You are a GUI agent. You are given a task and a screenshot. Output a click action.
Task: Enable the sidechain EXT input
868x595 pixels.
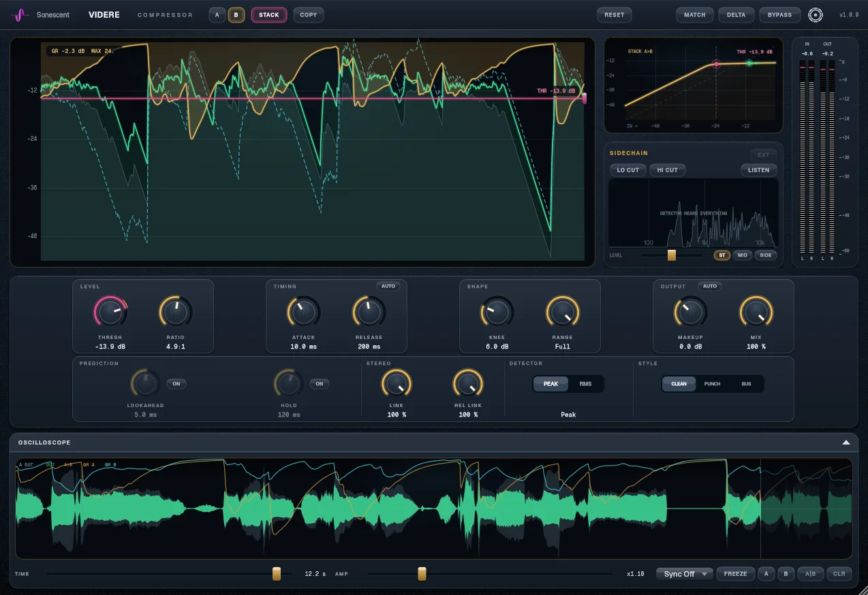pyautogui.click(x=763, y=155)
